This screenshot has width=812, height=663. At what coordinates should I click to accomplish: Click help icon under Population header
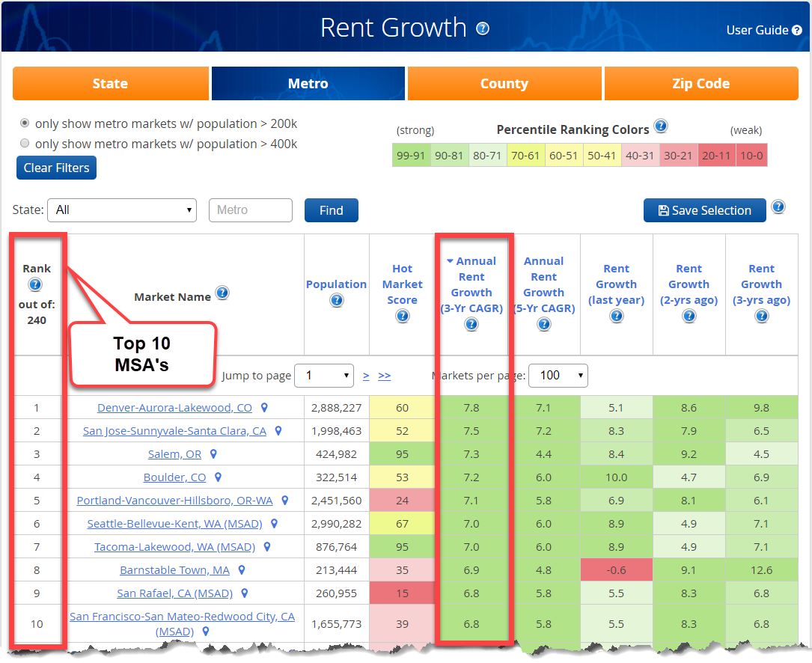click(337, 300)
